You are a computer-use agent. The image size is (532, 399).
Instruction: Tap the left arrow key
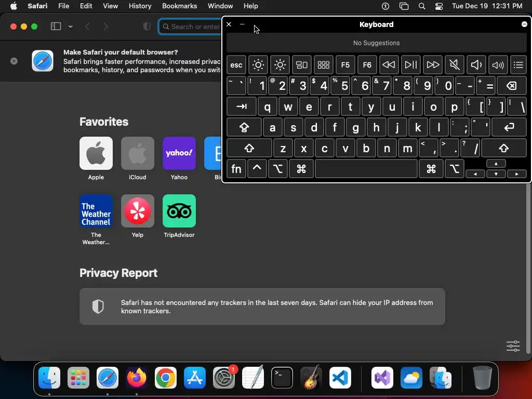[x=475, y=174]
